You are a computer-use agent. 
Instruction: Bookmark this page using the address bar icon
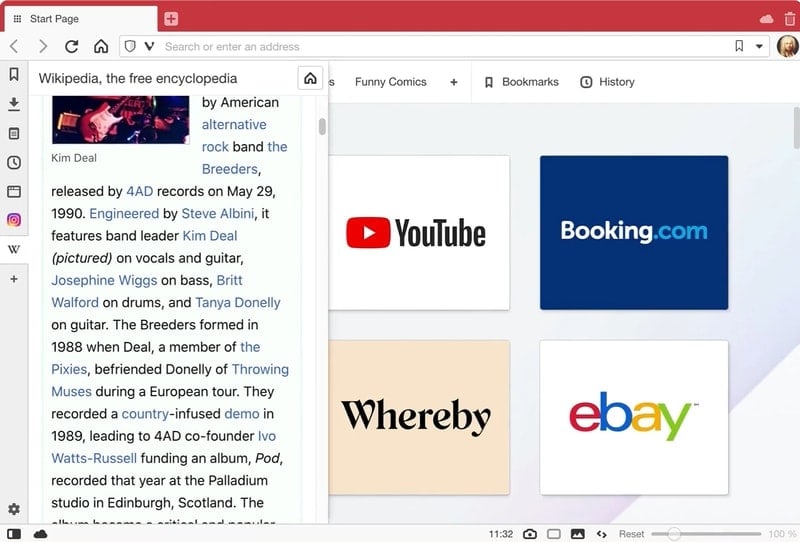coord(739,46)
